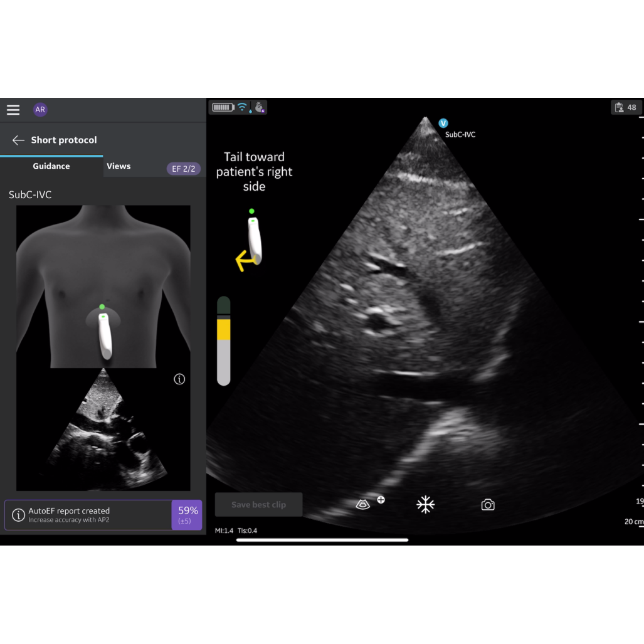
Task: Expand the AR account avatar
Action: point(40,110)
